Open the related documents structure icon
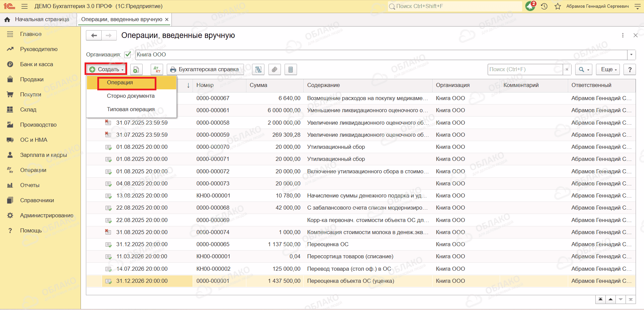This screenshot has width=644, height=310. [x=258, y=70]
